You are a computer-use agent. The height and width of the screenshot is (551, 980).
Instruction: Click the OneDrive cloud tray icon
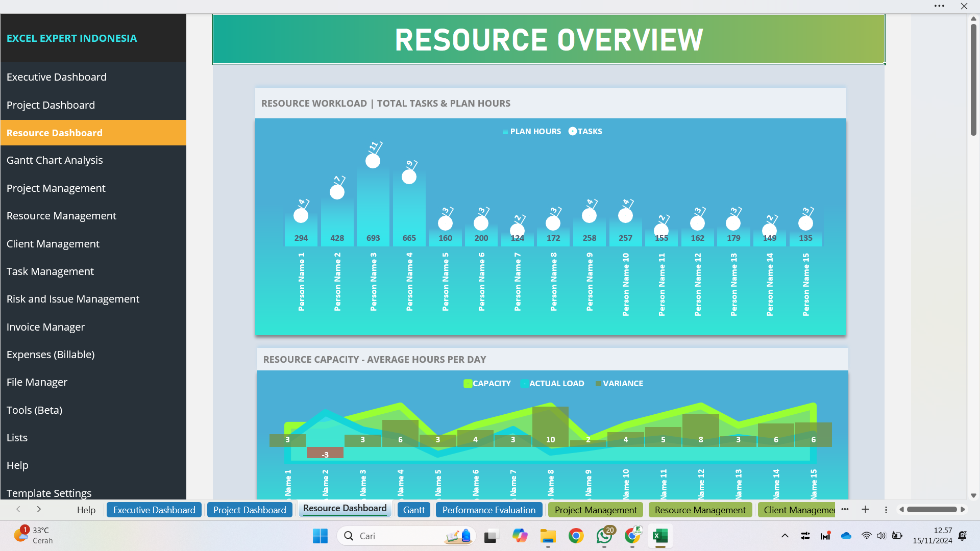point(846,536)
